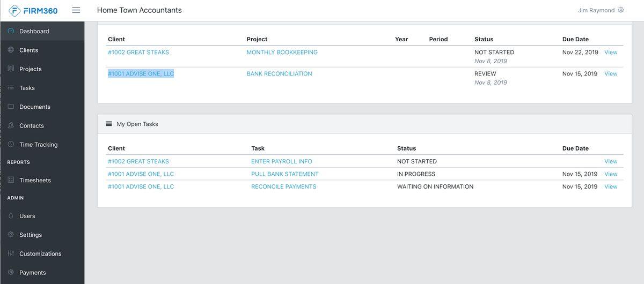This screenshot has width=644, height=284.
Task: Open Payments in the sidebar
Action: [32, 272]
